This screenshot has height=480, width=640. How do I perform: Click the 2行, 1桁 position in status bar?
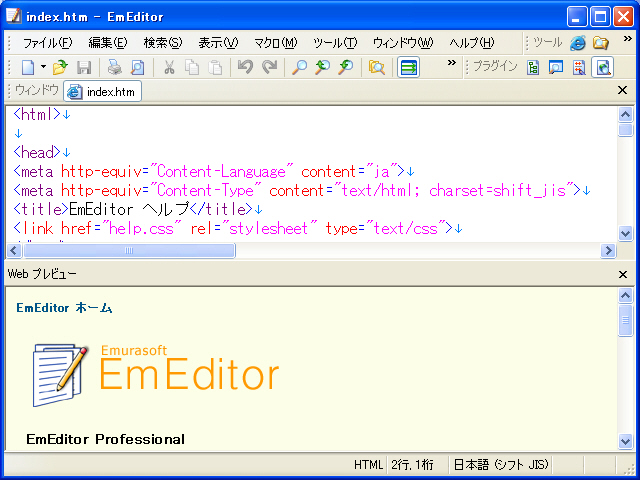412,464
